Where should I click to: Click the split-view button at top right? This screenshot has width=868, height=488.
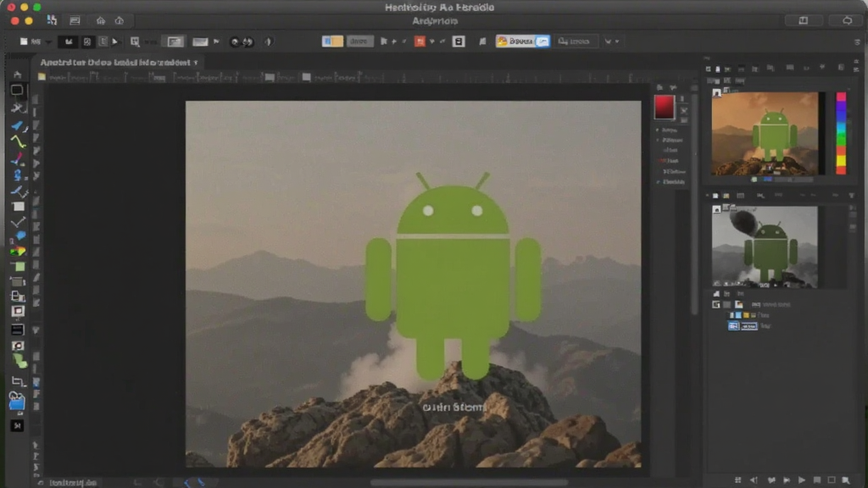pyautogui.click(x=804, y=20)
